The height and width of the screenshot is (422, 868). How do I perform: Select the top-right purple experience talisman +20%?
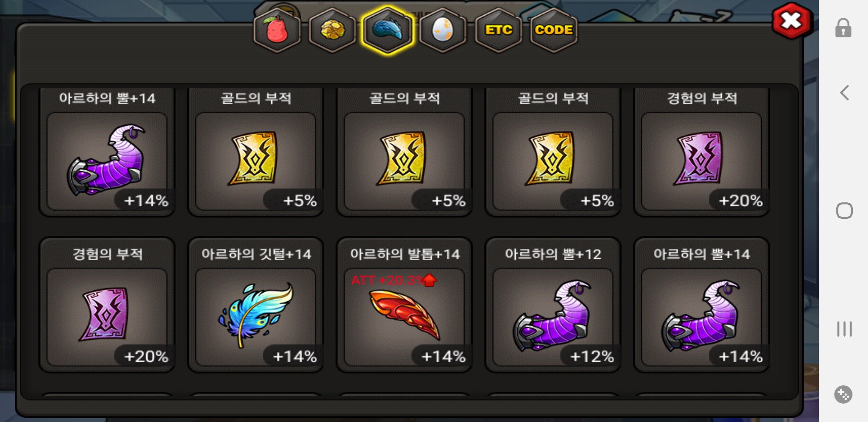point(701,152)
